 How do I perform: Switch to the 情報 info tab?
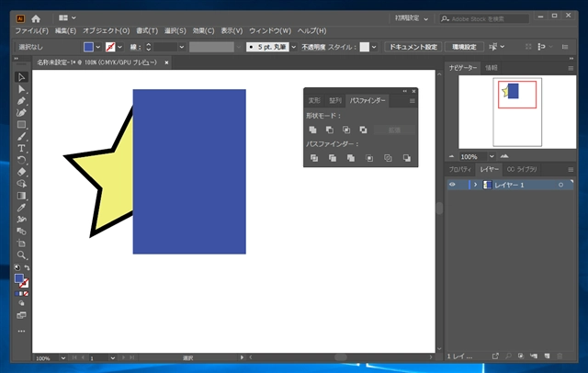(x=492, y=68)
